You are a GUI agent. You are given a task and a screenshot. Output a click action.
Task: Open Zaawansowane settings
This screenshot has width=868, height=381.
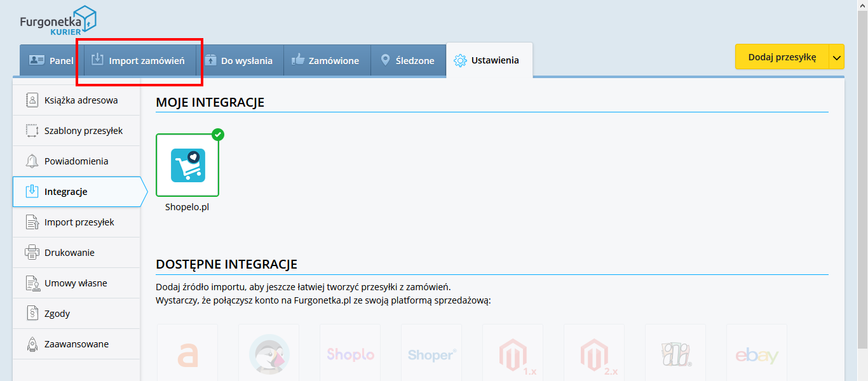(x=76, y=344)
